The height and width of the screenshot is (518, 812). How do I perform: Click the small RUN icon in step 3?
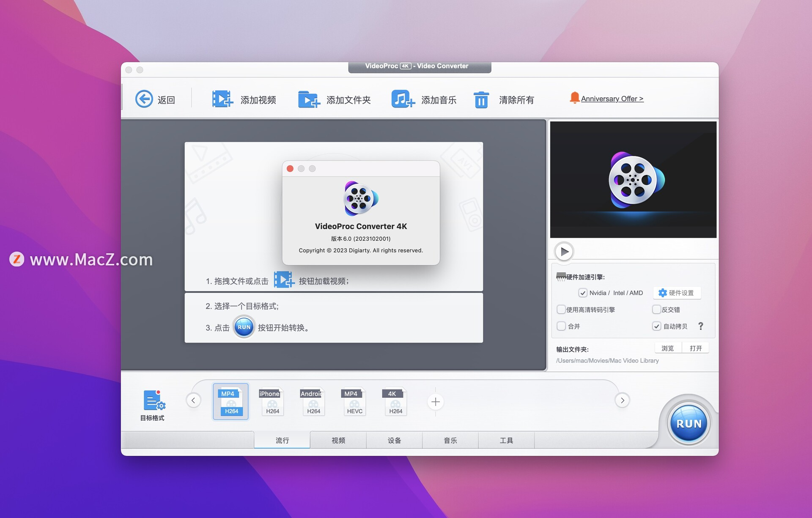(x=244, y=327)
